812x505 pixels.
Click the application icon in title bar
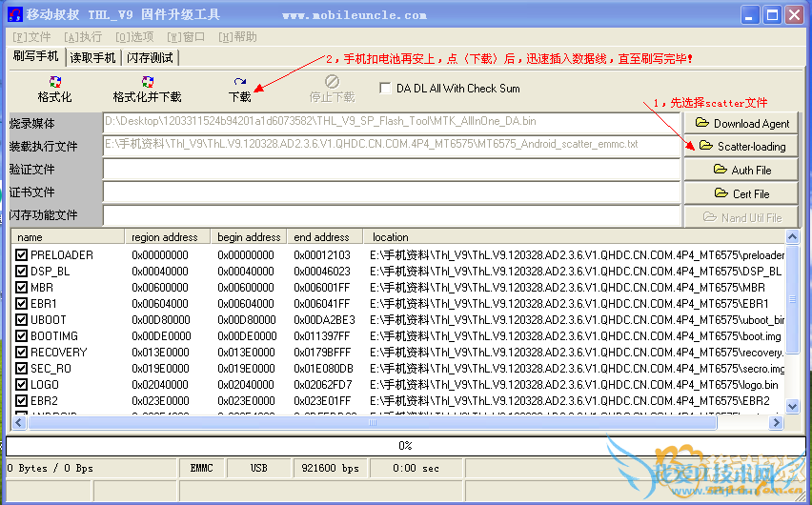coord(14,15)
